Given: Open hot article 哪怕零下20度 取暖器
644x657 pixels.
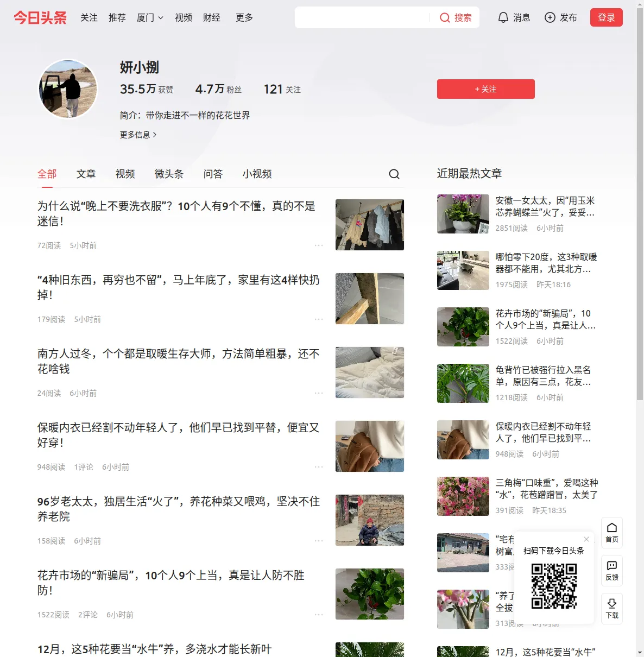Looking at the screenshot, I should pos(546,263).
